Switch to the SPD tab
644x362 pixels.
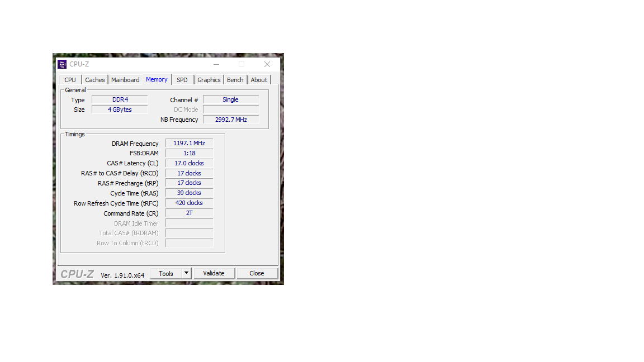182,80
